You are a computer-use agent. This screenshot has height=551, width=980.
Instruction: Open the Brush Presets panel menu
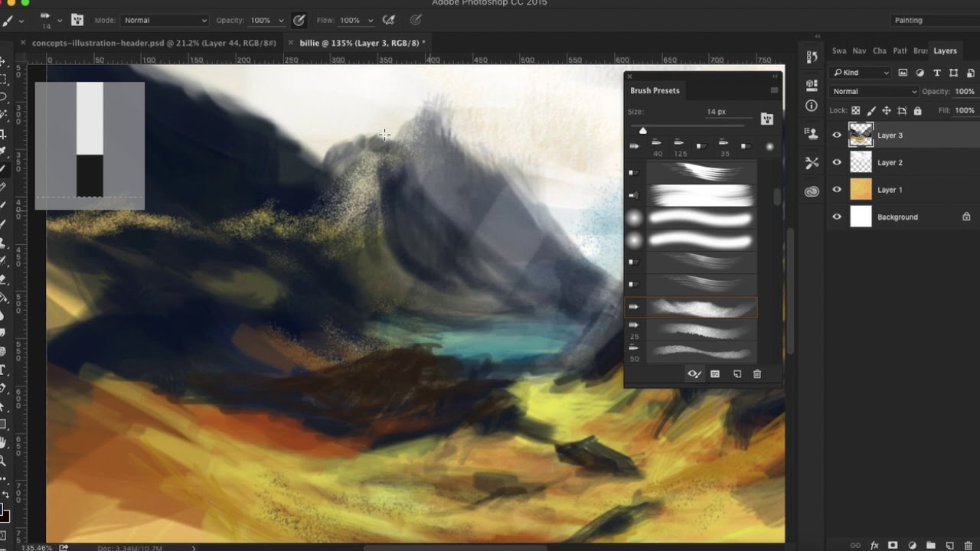[774, 90]
